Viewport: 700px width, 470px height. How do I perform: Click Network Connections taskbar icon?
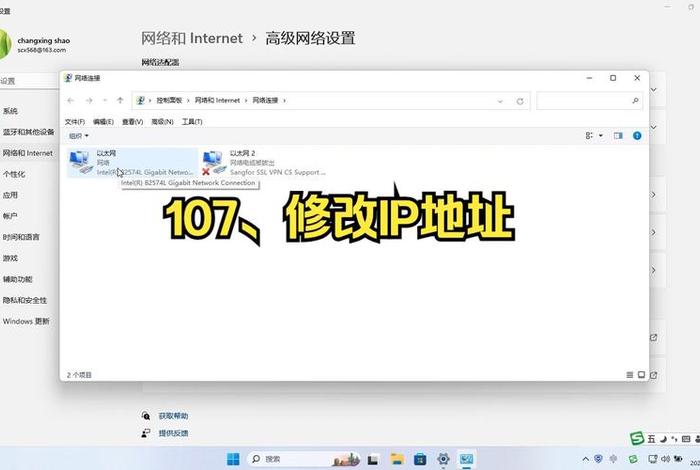coord(467,459)
